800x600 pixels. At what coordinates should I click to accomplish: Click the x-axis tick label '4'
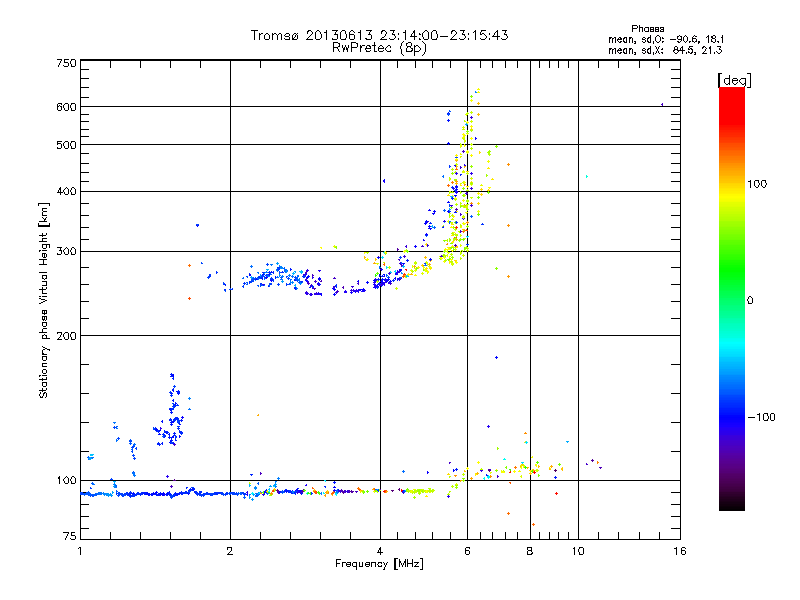pos(380,551)
